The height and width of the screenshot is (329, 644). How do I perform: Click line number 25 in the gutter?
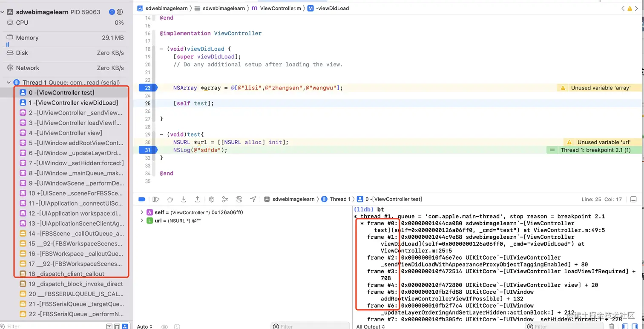(x=147, y=103)
